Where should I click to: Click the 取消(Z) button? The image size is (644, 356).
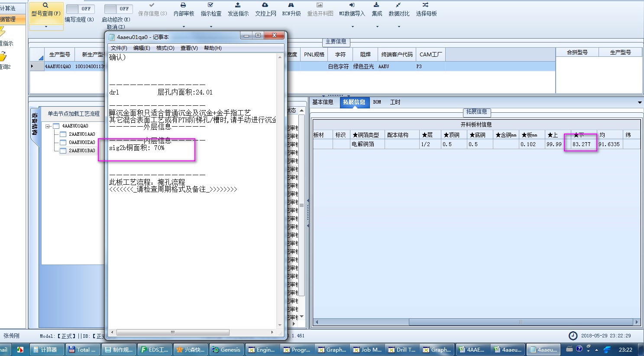click(x=116, y=27)
